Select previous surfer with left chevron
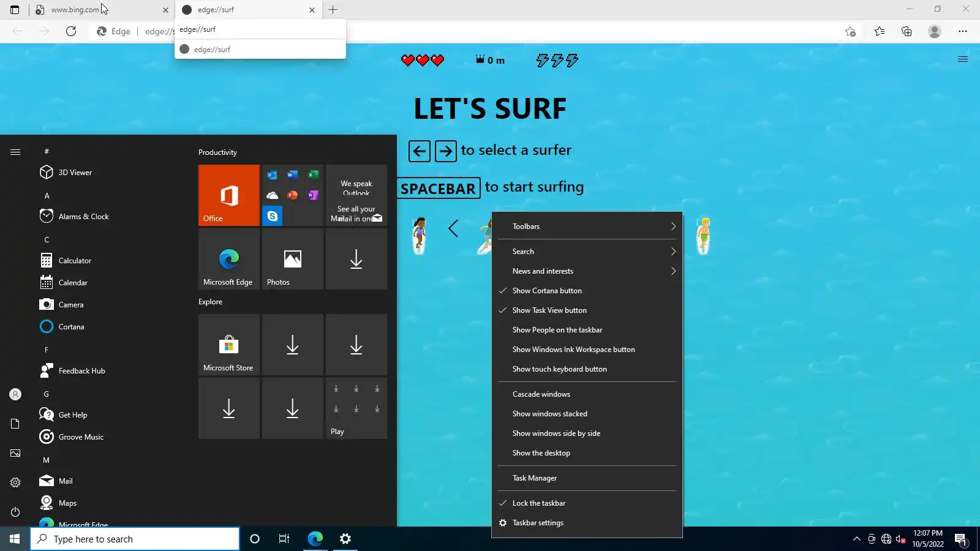The width and height of the screenshot is (980, 551). coord(453,228)
